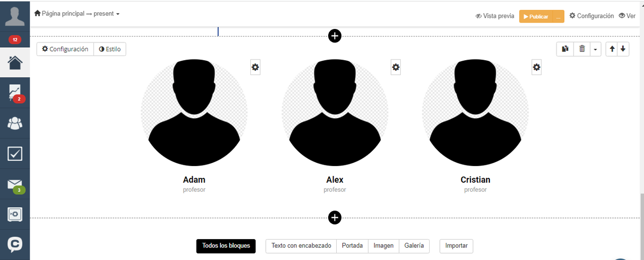Screen dimensions: 644x260
Task: Expand the Página principal present dropdown
Action: [x=77, y=13]
